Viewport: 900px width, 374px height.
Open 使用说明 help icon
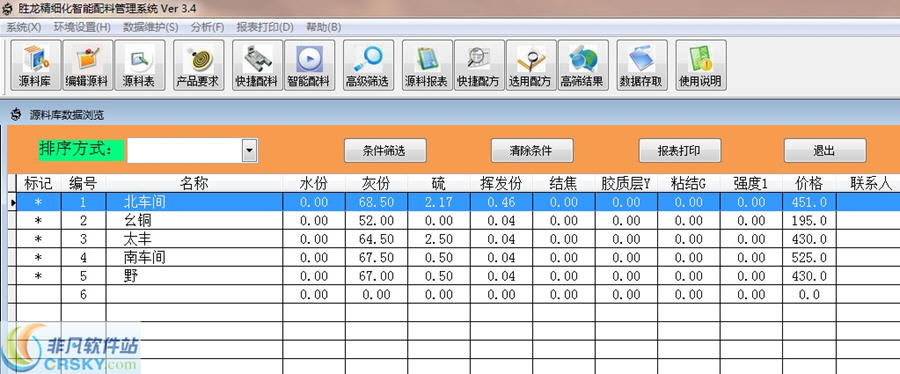coord(700,65)
